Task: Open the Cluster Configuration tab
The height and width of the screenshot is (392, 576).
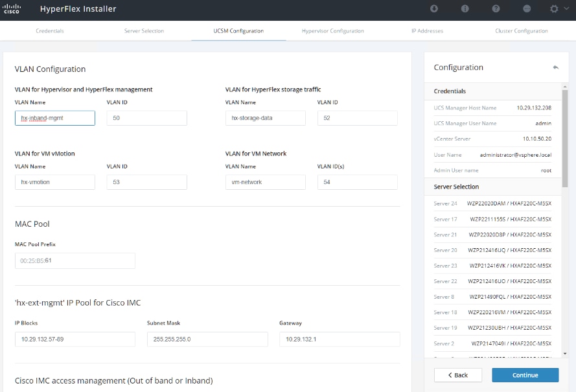Action: [522, 31]
